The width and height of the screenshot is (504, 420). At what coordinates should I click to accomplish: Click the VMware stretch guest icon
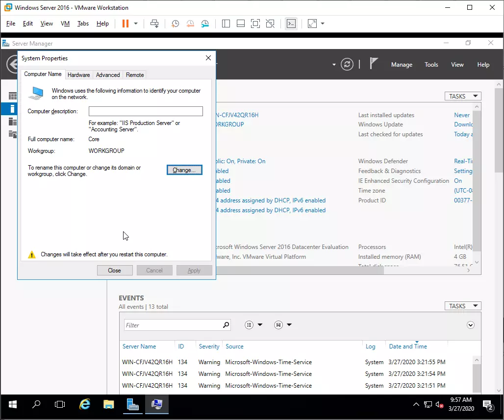coord(312,24)
